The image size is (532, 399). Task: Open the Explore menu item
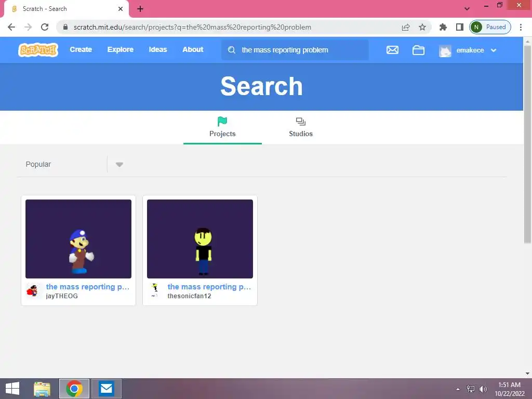coord(121,49)
